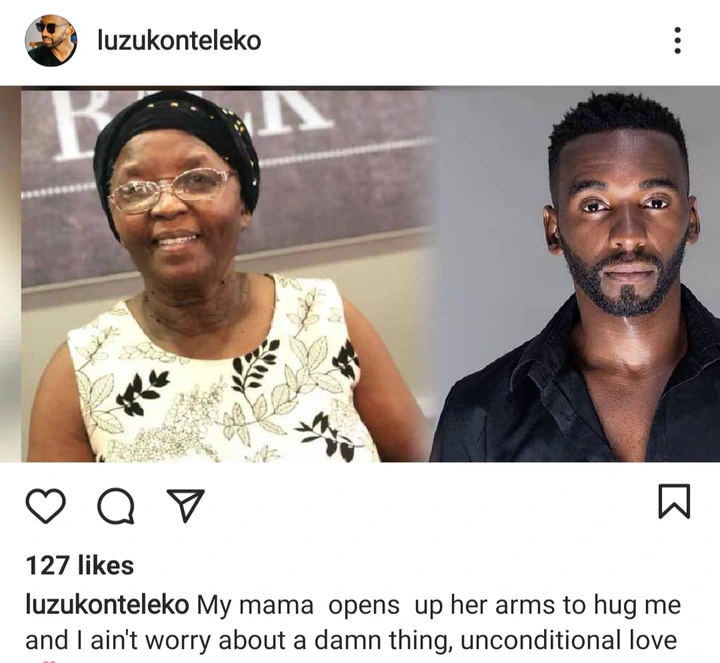Image resolution: width=720 pixels, height=663 pixels.
Task: Save the post with the bookmark icon
Action: coord(674,501)
